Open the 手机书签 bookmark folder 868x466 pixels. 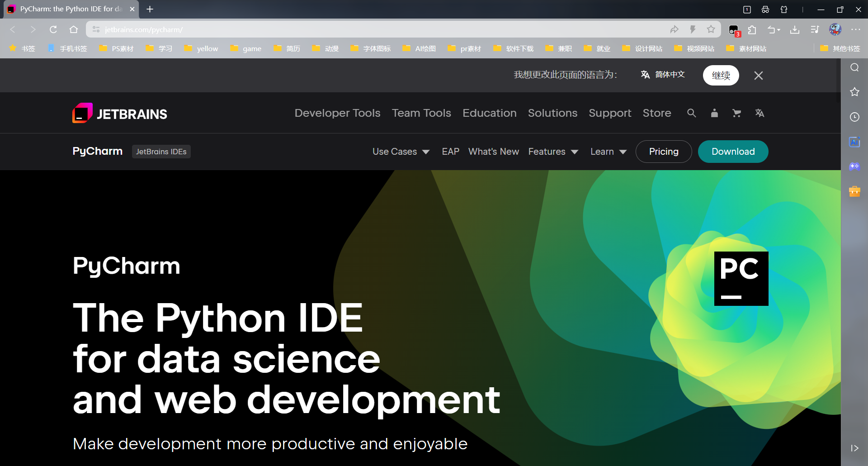click(x=67, y=48)
